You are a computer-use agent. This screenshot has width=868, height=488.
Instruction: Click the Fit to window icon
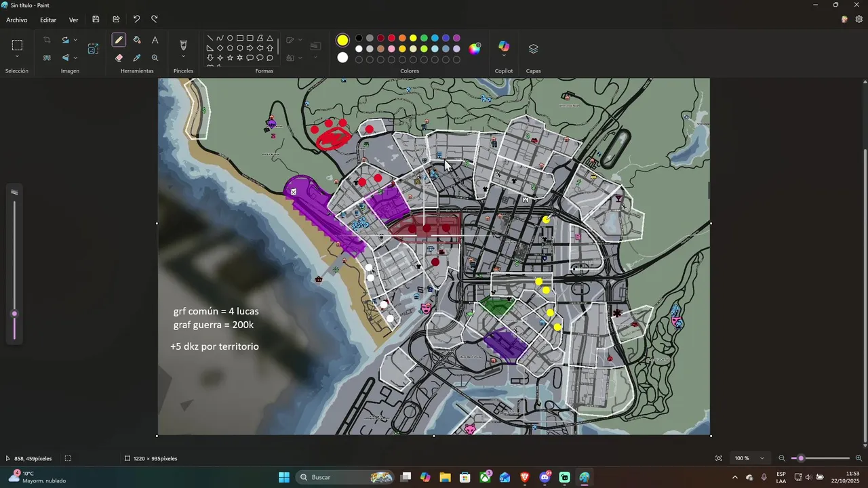coord(719,458)
